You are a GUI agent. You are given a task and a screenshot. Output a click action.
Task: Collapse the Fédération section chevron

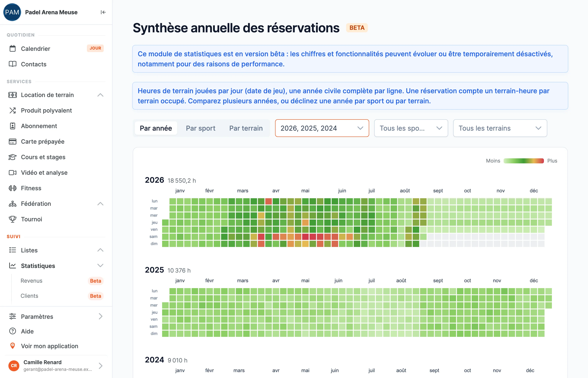[100, 204]
